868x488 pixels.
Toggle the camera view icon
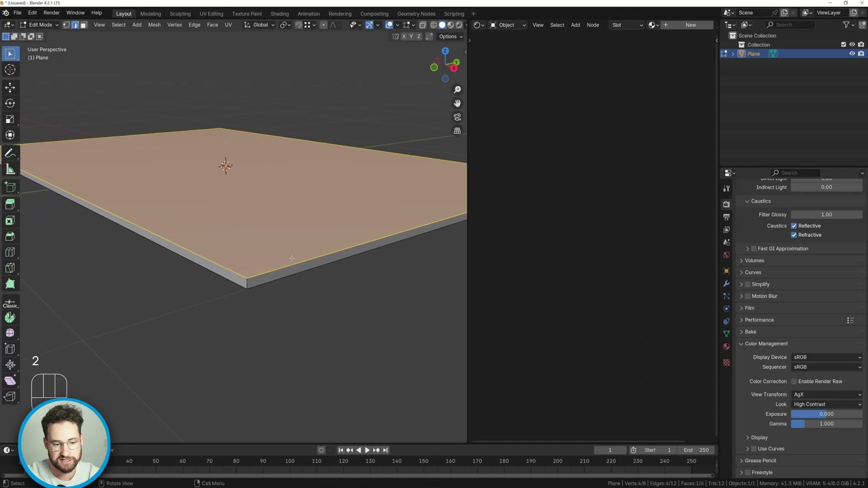click(457, 117)
